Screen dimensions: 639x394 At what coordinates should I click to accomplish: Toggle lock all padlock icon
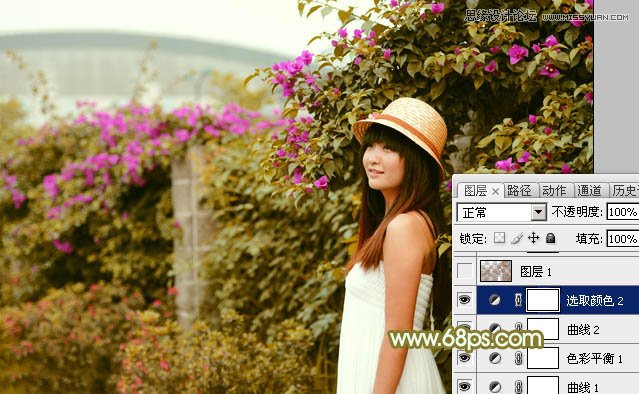551,238
